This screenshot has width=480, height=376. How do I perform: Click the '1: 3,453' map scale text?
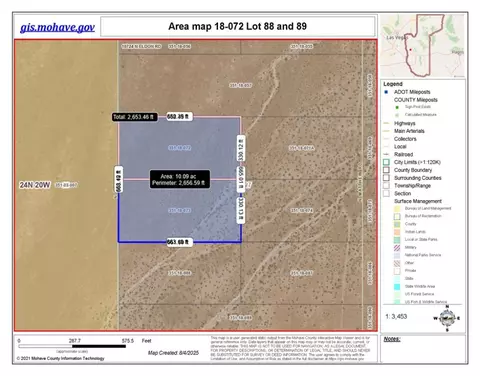coord(396,316)
